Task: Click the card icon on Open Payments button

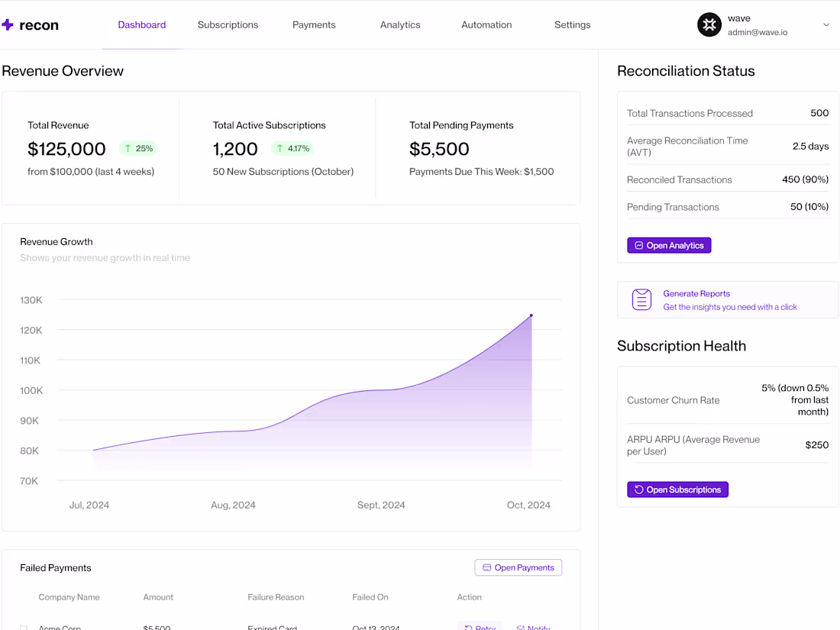Action: coord(486,567)
